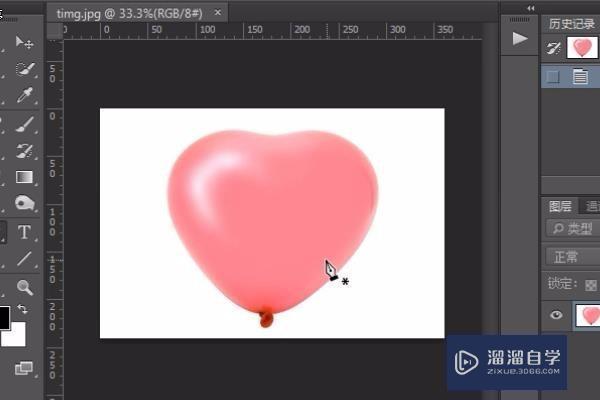Select the Move tool

click(24, 42)
